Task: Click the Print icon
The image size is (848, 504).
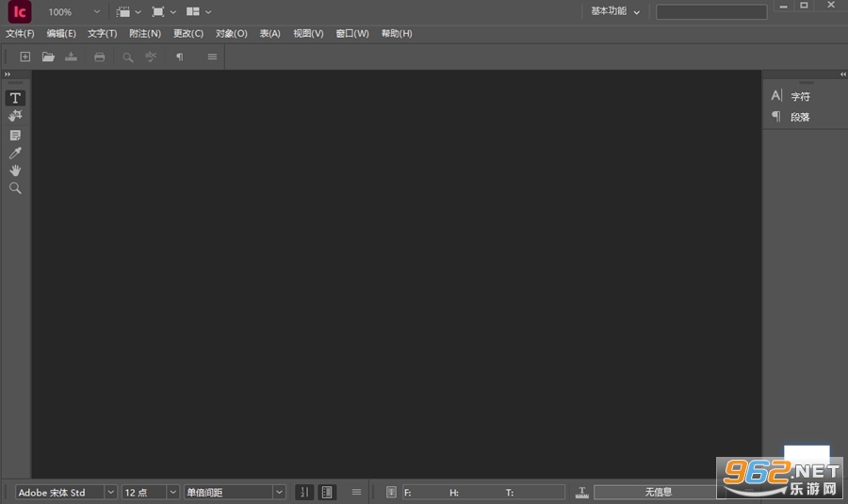Action: point(100,57)
